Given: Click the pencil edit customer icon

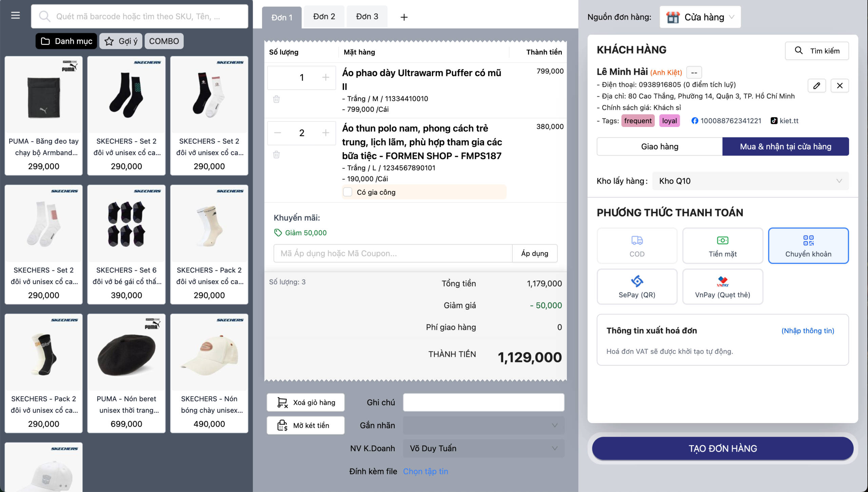Looking at the screenshot, I should click(x=816, y=86).
